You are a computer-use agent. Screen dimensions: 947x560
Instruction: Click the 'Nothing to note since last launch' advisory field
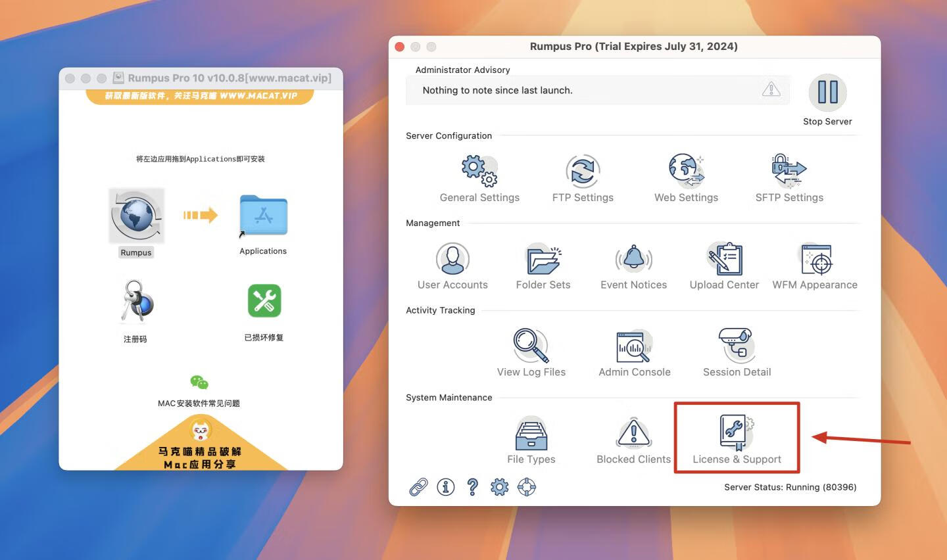(597, 90)
